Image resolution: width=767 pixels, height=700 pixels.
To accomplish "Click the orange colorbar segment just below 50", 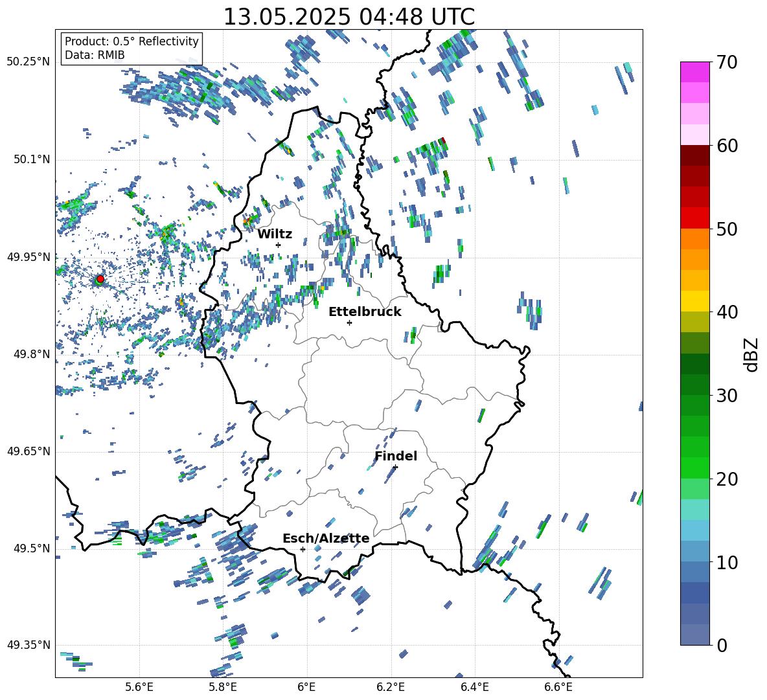I will [695, 239].
